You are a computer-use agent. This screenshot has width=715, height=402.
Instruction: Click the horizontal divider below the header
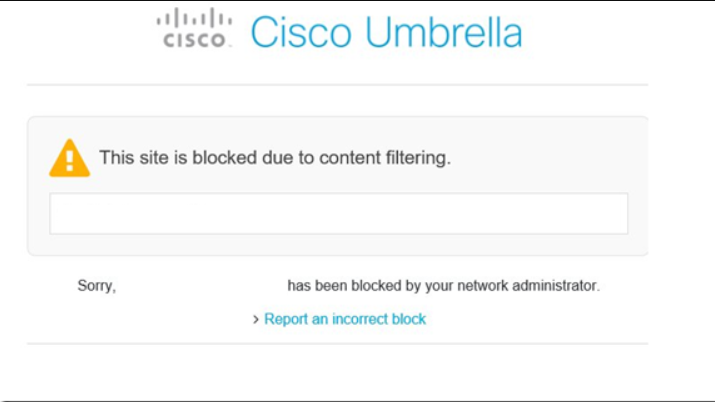pyautogui.click(x=337, y=85)
